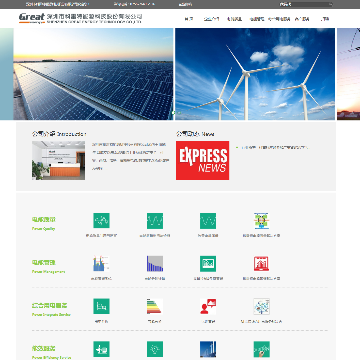The width and height of the screenshot is (360, 360).
Task: Click the red person with speech bubble icon
Action: [208, 306]
